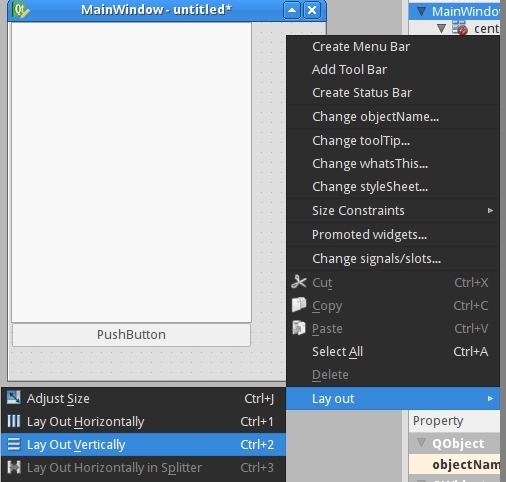This screenshot has height=482, width=506.
Task: Collapse the MainWindow tree node
Action: 421,12
